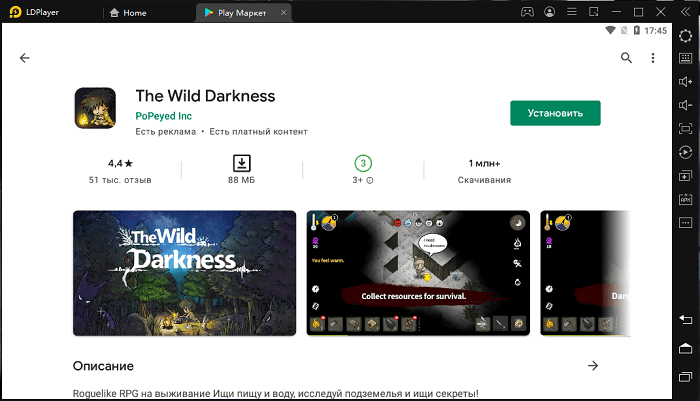Click The Wild Darkness title text
700x401 pixels.
click(205, 96)
